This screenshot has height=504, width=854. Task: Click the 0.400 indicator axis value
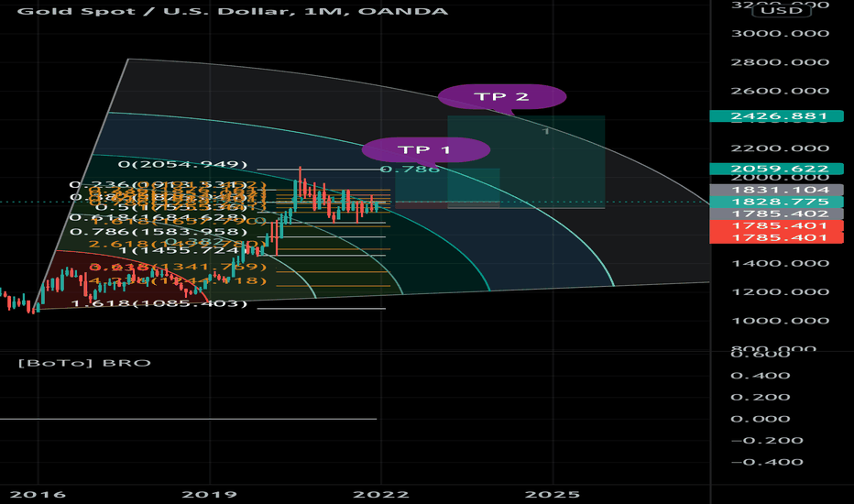coord(761,376)
